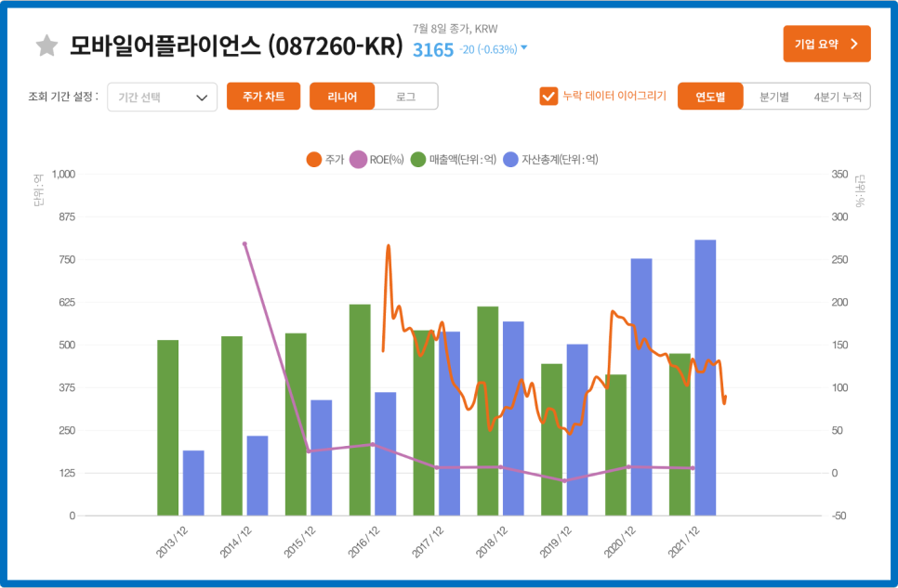The width and height of the screenshot is (898, 588).
Task: Click the 2013/12 axis label
Action: pos(172,542)
